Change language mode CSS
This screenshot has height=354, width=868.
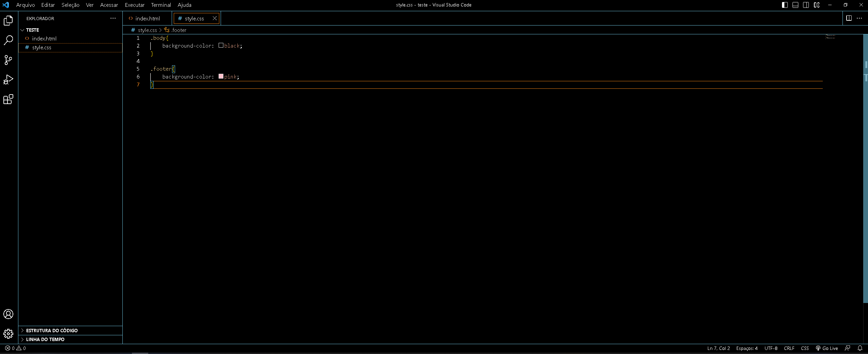click(x=805, y=348)
